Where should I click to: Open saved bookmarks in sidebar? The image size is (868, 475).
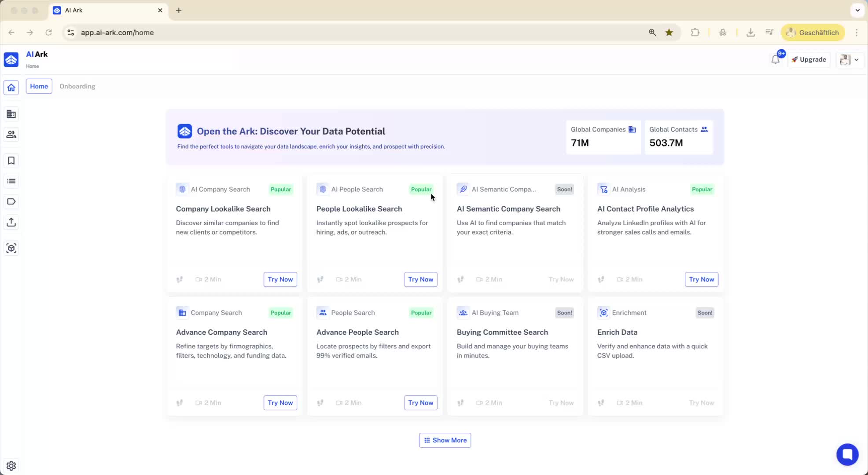11,161
